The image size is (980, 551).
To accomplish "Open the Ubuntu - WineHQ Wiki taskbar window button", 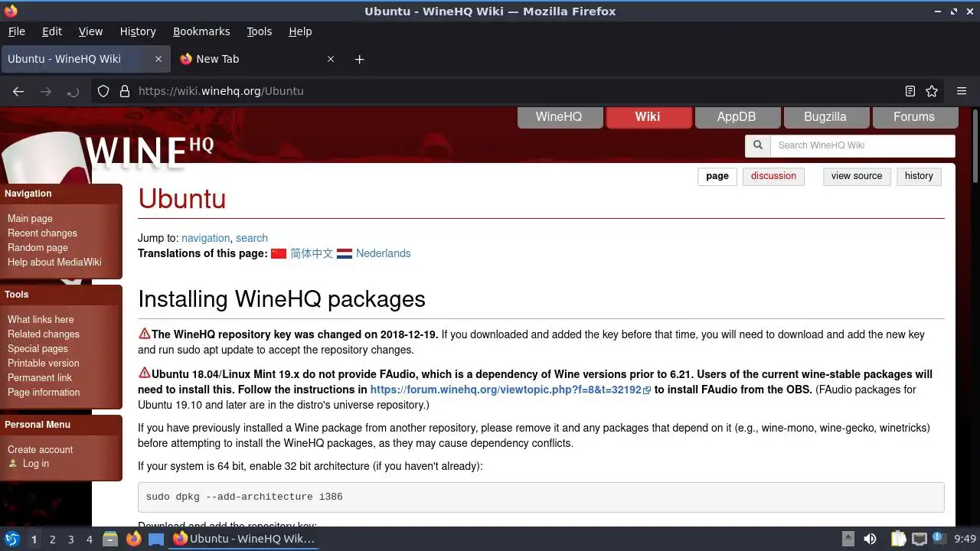I will pyautogui.click(x=243, y=539).
